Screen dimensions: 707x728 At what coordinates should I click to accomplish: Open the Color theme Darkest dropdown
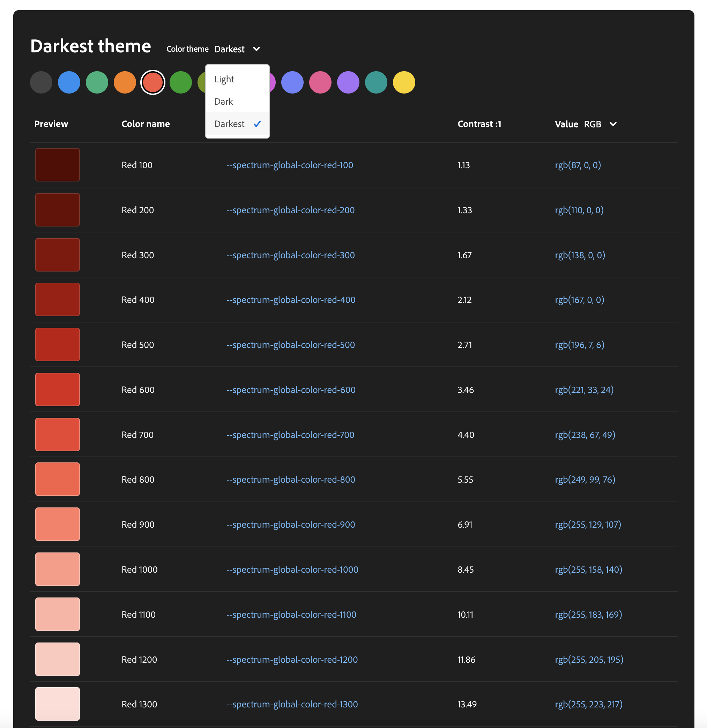[x=237, y=49]
